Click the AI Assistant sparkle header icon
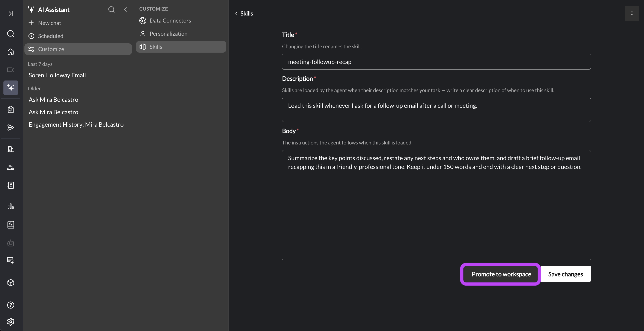The image size is (644, 331). (31, 9)
